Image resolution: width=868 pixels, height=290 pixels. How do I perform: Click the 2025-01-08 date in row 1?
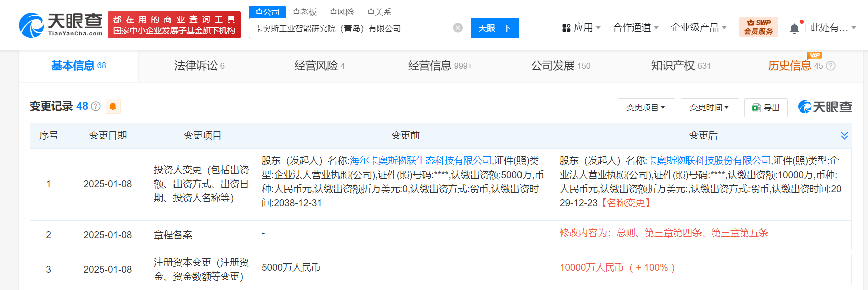(108, 184)
